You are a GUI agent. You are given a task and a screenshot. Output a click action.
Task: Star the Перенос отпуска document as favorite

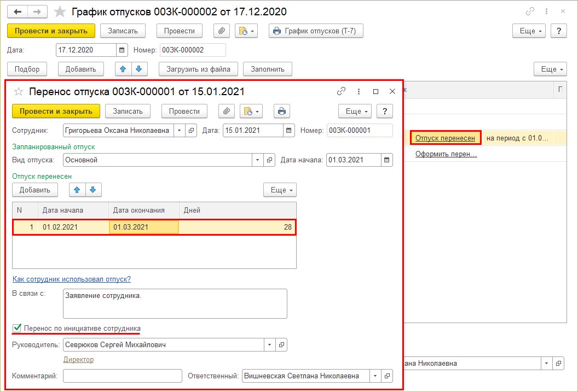pyautogui.click(x=19, y=92)
